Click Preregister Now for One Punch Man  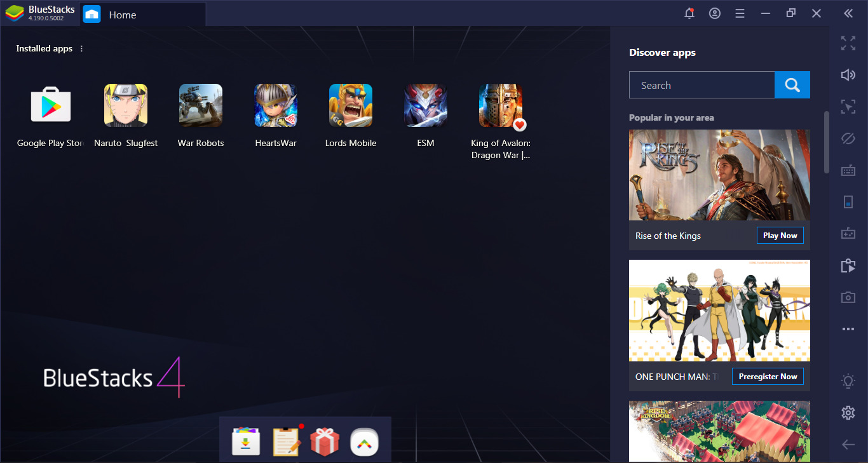pos(768,377)
